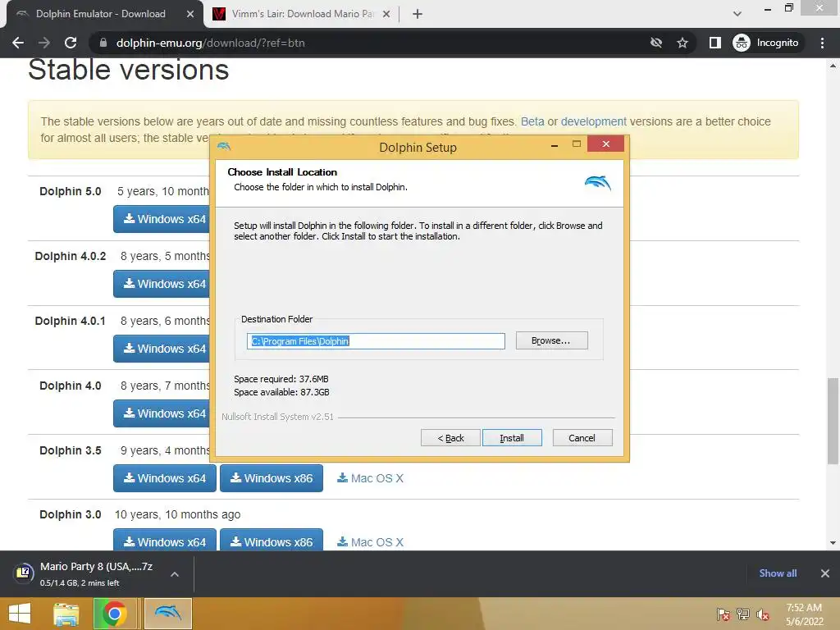Expand the Mario Party 8 download options arrow
This screenshot has width=840, height=630.
click(174, 573)
